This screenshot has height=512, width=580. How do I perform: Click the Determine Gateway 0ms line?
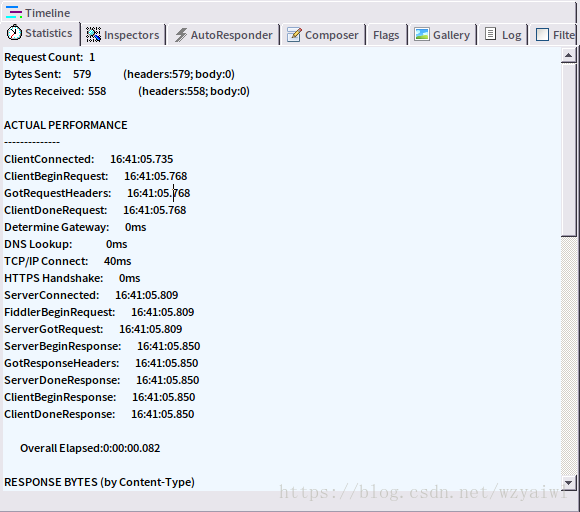click(x=75, y=228)
